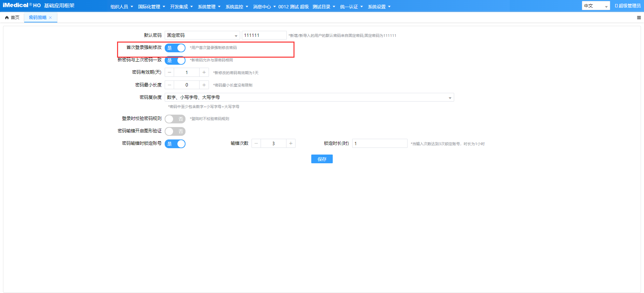Click the hint *密码中至少包含数字+小写字母+大写字母
644x293 pixels.
(x=204, y=107)
